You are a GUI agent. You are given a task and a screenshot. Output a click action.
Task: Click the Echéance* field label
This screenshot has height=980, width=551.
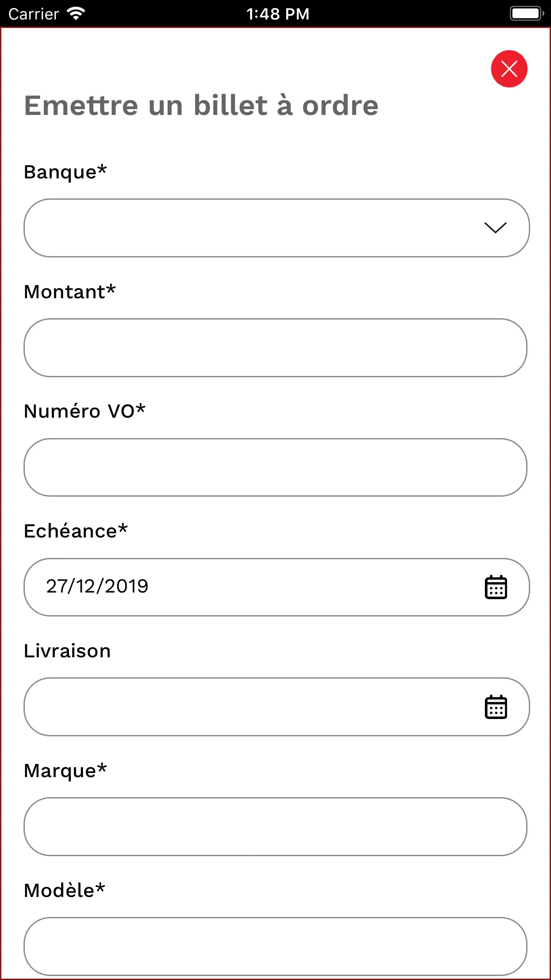[75, 531]
